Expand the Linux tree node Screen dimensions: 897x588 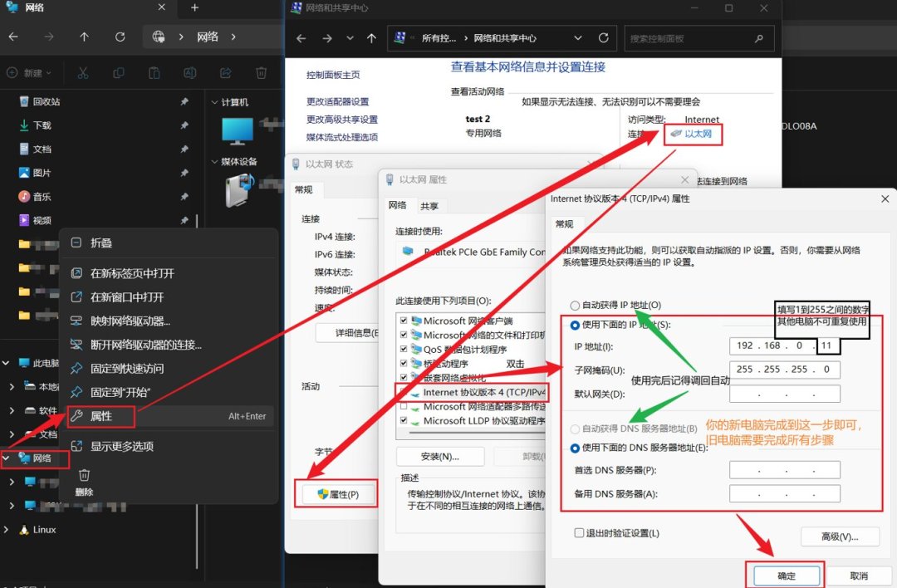(x=7, y=530)
